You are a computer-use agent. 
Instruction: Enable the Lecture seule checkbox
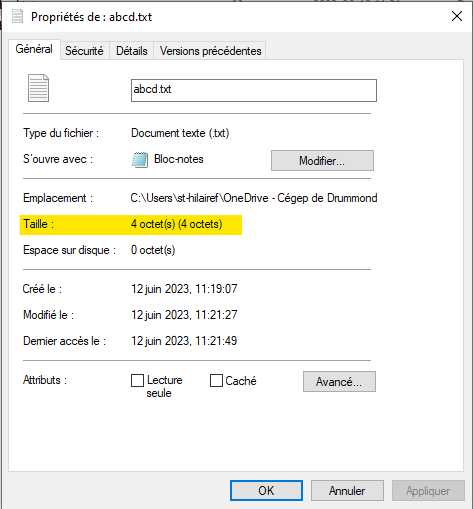click(x=137, y=380)
